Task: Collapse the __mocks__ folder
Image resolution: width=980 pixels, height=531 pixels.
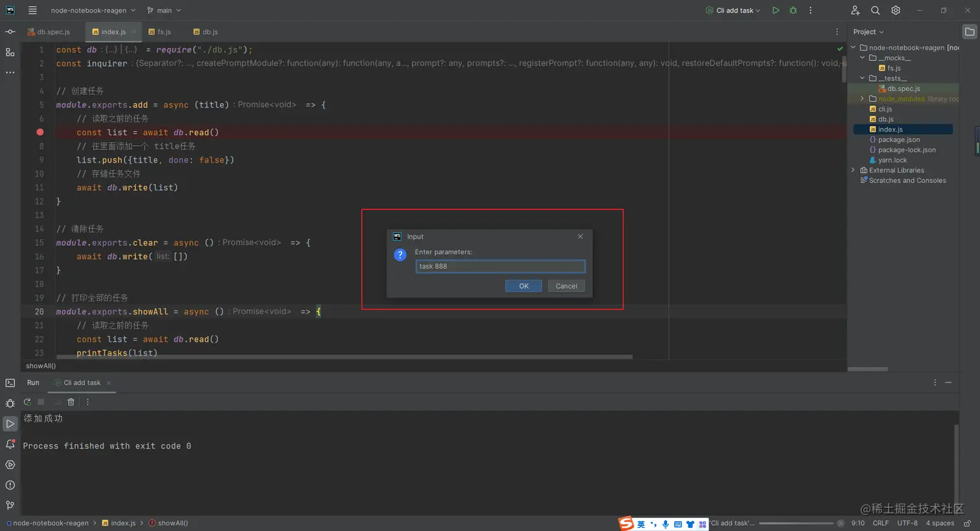Action: click(863, 58)
